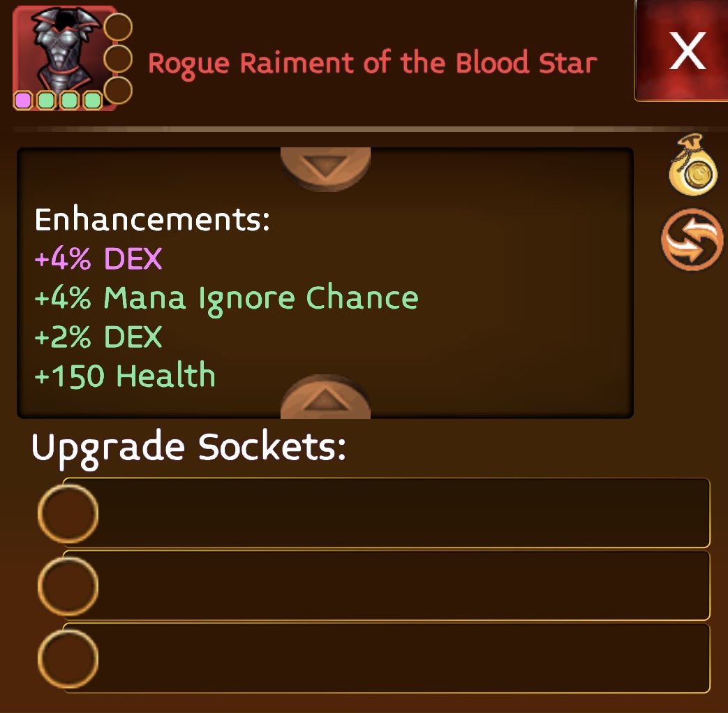Tap the pink enhancement gem on the thumbnail
This screenshot has height=713, width=728.
click(x=23, y=101)
